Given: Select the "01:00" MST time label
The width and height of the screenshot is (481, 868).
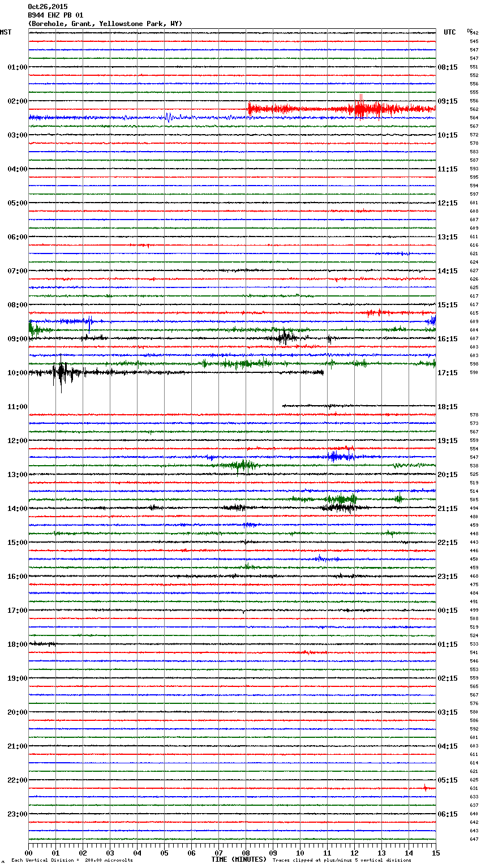Looking at the screenshot, I should coord(18,67).
